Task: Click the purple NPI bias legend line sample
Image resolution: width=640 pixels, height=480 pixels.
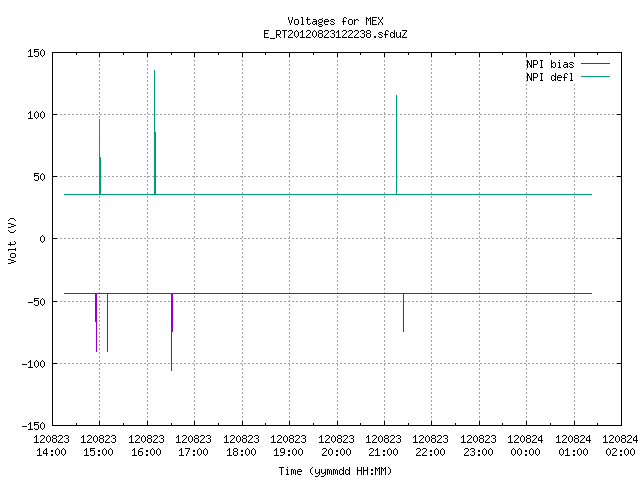Action: point(595,64)
